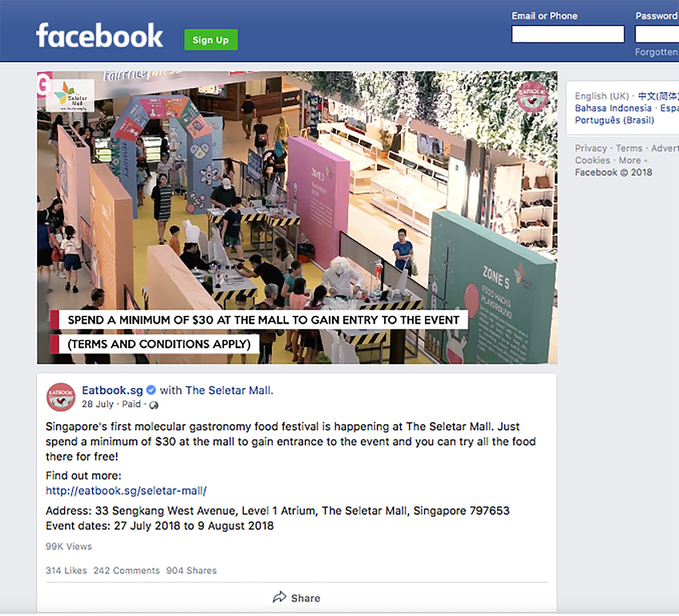Focus the Email or Phone field
This screenshot has width=679, height=616.
[568, 34]
